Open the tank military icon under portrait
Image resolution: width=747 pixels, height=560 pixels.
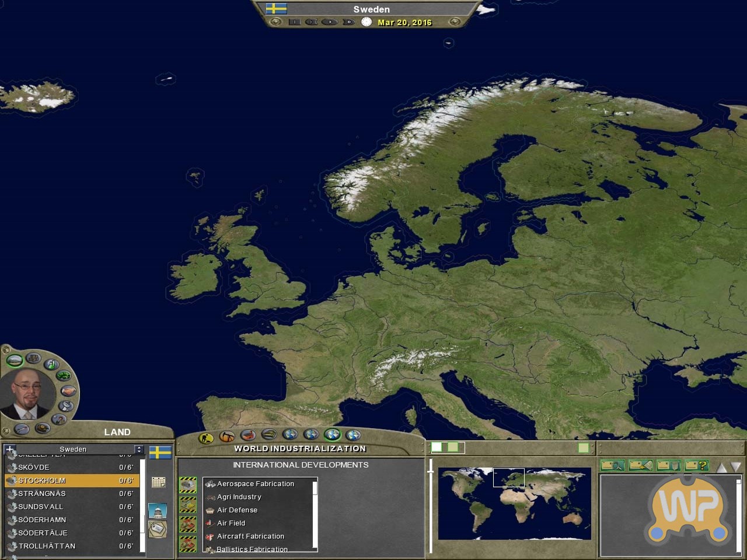tap(42, 429)
